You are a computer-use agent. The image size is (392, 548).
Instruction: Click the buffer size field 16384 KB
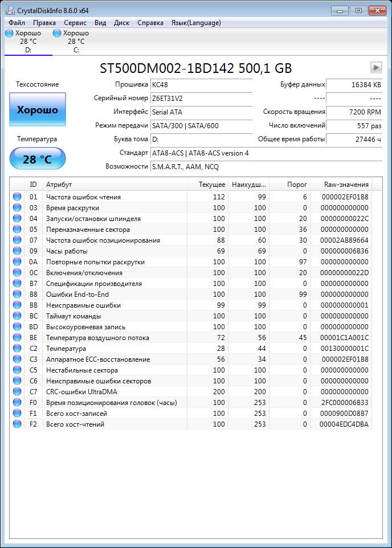(x=354, y=85)
